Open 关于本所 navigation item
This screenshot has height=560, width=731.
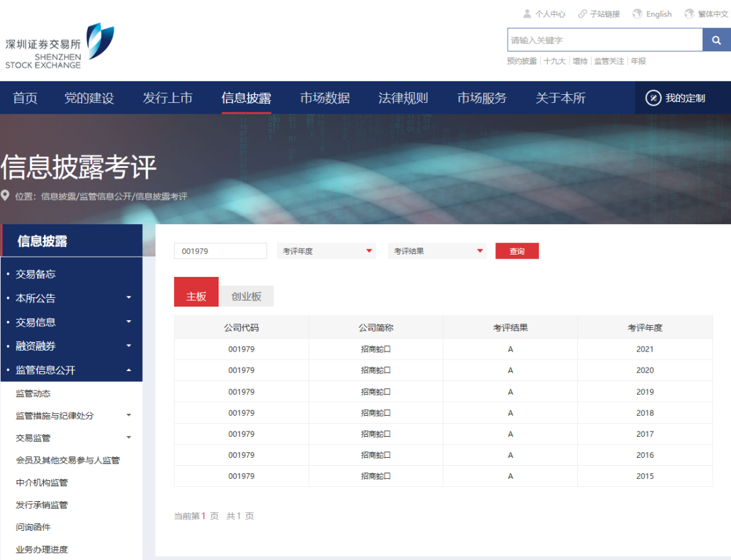tap(560, 98)
